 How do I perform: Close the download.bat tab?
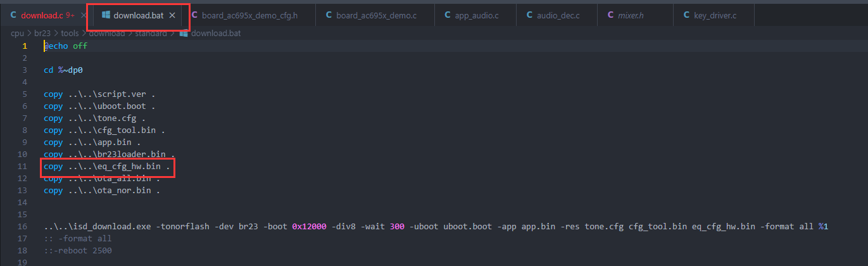click(x=172, y=15)
